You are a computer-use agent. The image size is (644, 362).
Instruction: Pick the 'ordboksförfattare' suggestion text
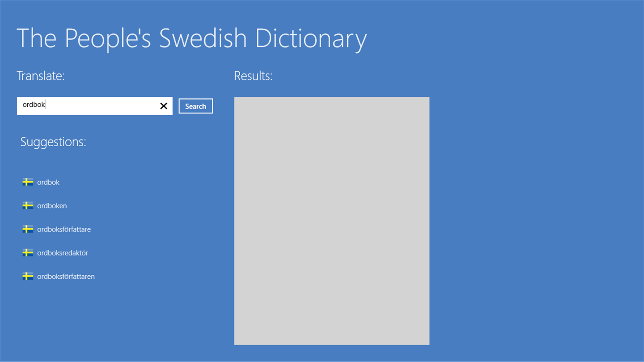pyautogui.click(x=64, y=229)
